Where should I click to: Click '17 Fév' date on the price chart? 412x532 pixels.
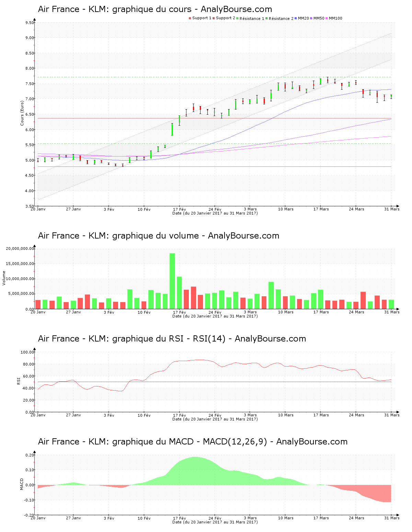coord(180,209)
